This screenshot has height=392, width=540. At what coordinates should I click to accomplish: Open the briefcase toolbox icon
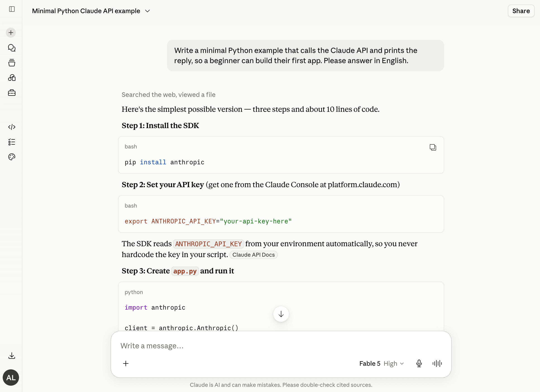click(12, 93)
